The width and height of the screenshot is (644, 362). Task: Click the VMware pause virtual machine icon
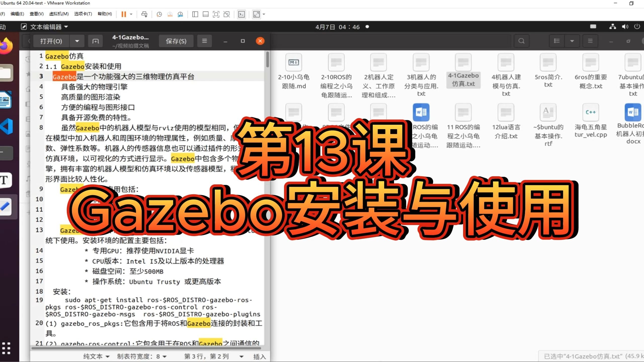124,14
